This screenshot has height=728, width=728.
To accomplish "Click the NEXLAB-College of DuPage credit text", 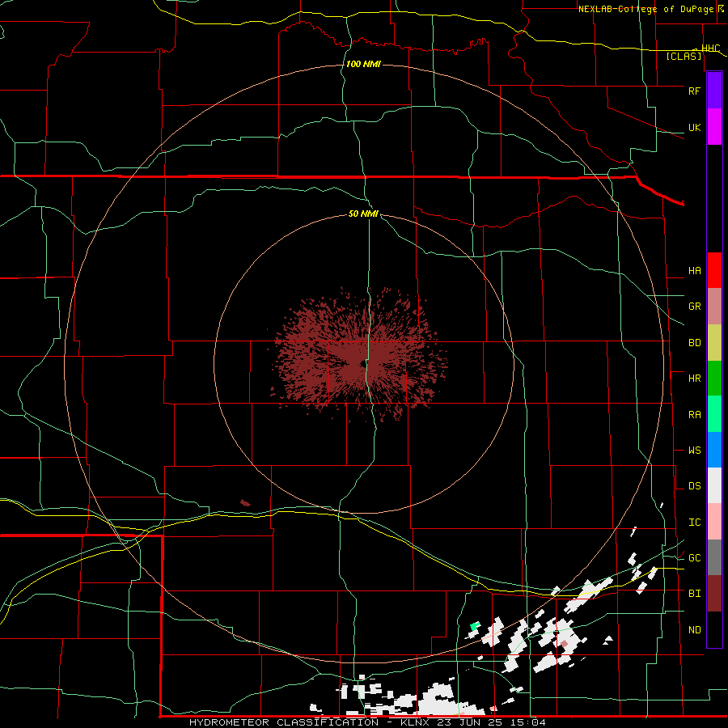I will (646, 9).
